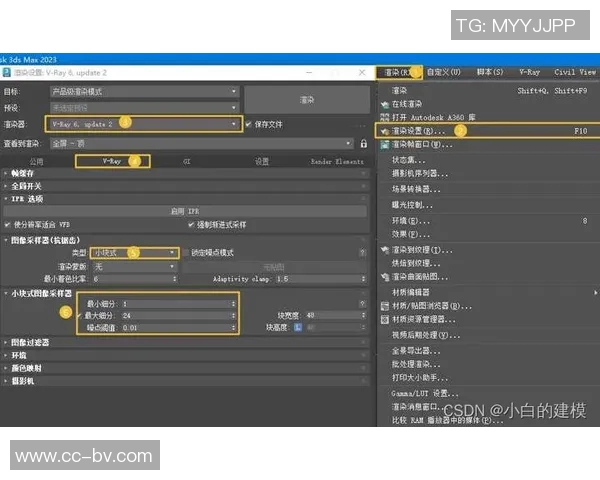This screenshot has height=480, width=600.
Task: Switch to the 公用 tab
Action: 37,162
